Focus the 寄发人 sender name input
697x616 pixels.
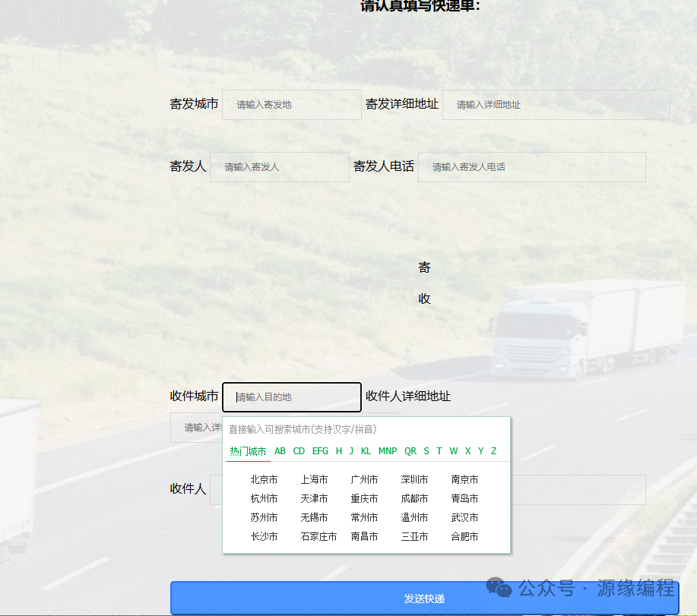280,167
